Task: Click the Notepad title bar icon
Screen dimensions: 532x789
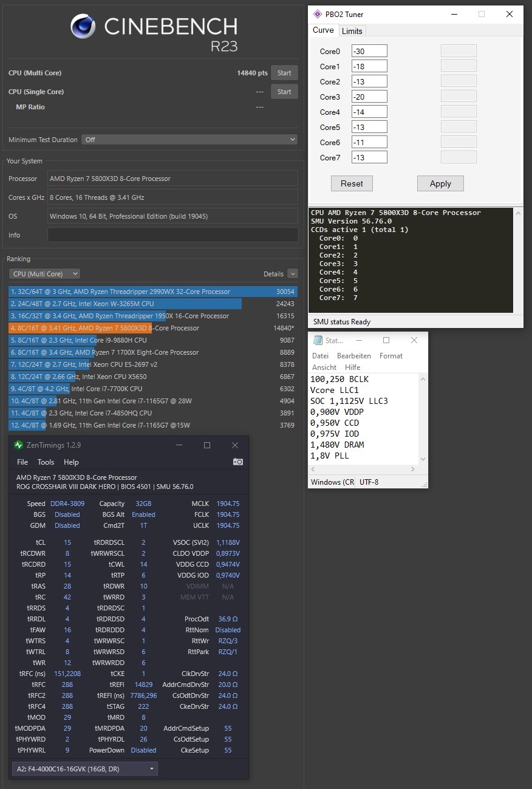Action: tap(317, 341)
